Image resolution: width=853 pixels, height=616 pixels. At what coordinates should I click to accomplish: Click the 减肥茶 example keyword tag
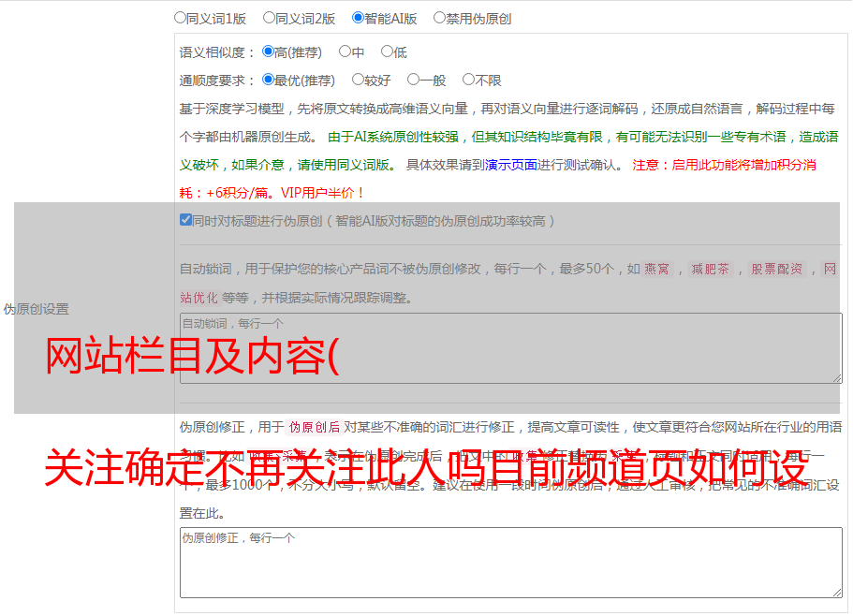(710, 270)
